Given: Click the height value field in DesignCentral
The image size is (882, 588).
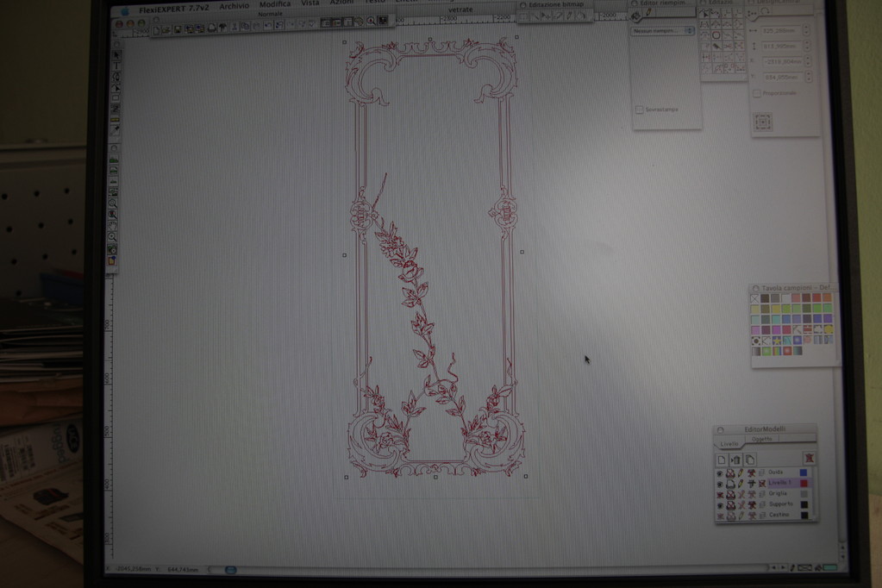Looking at the screenshot, I should 781,47.
